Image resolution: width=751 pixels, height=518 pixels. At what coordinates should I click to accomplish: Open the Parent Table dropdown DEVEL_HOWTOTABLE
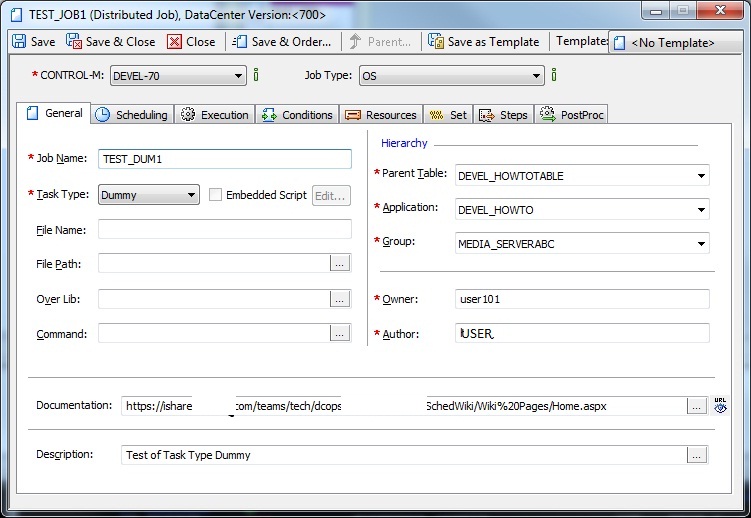(x=582, y=176)
